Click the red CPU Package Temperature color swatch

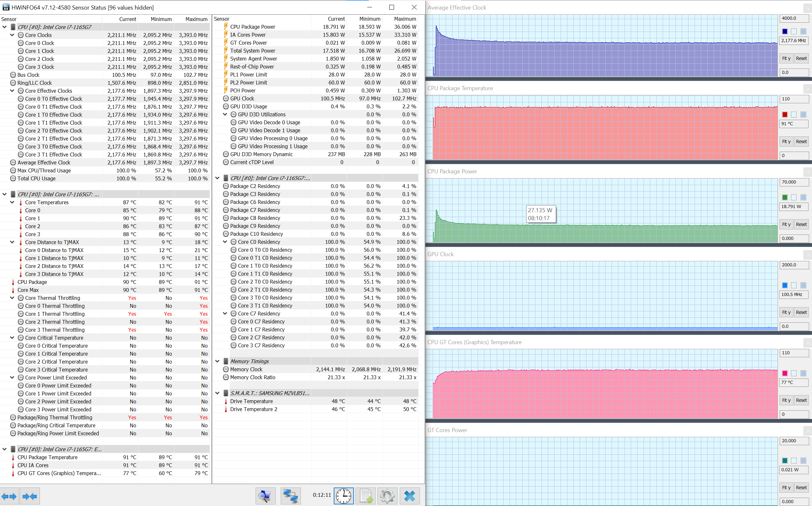tap(785, 115)
